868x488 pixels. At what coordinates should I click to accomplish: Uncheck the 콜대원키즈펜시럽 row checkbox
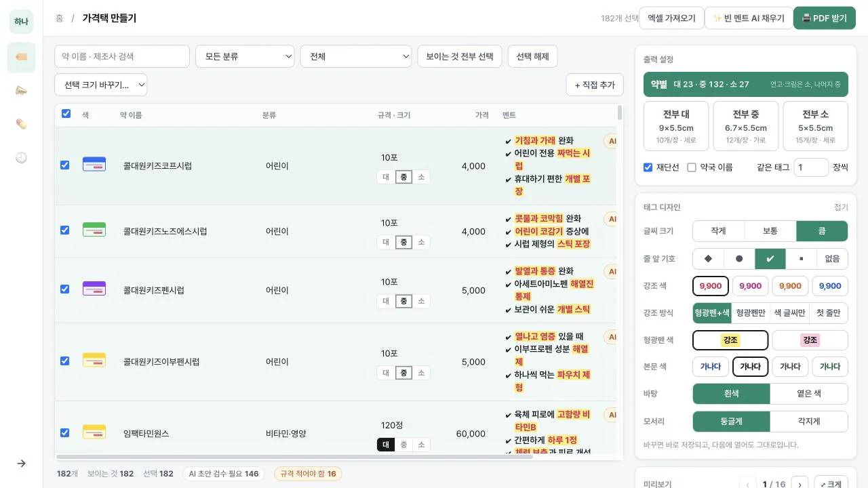click(64, 289)
